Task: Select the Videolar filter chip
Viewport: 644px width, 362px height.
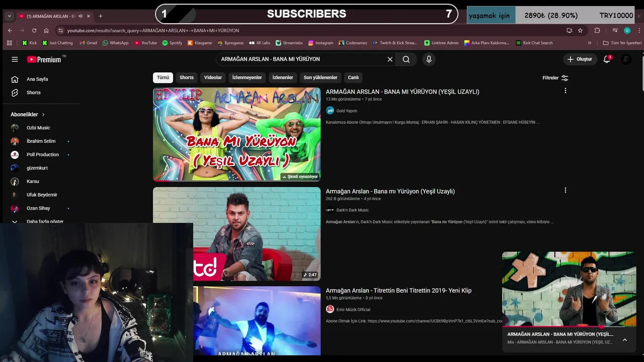Action: [213, 77]
